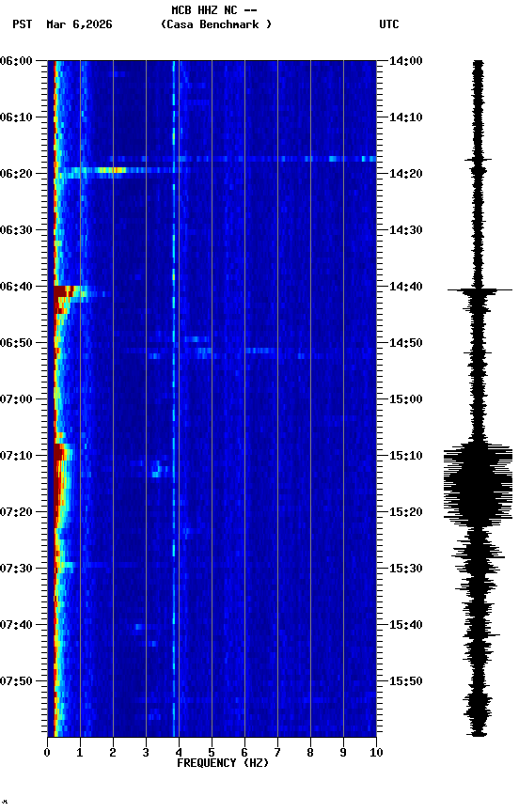The width and height of the screenshot is (519, 812).
Task: Click the frequency axis tick label 4
Action: 179,753
